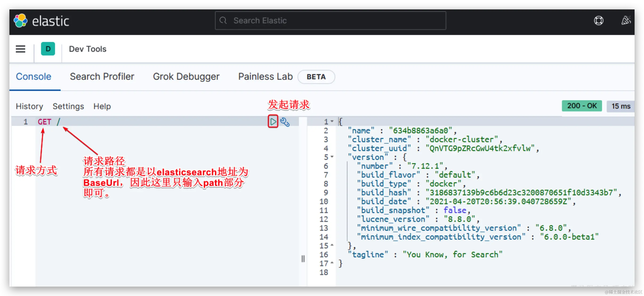Open the wrench request options icon
This screenshot has height=296, width=644.
(285, 122)
